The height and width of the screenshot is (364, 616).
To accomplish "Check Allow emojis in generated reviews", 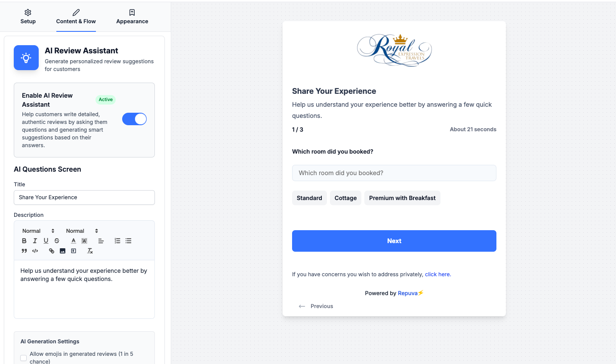I will coord(24,358).
